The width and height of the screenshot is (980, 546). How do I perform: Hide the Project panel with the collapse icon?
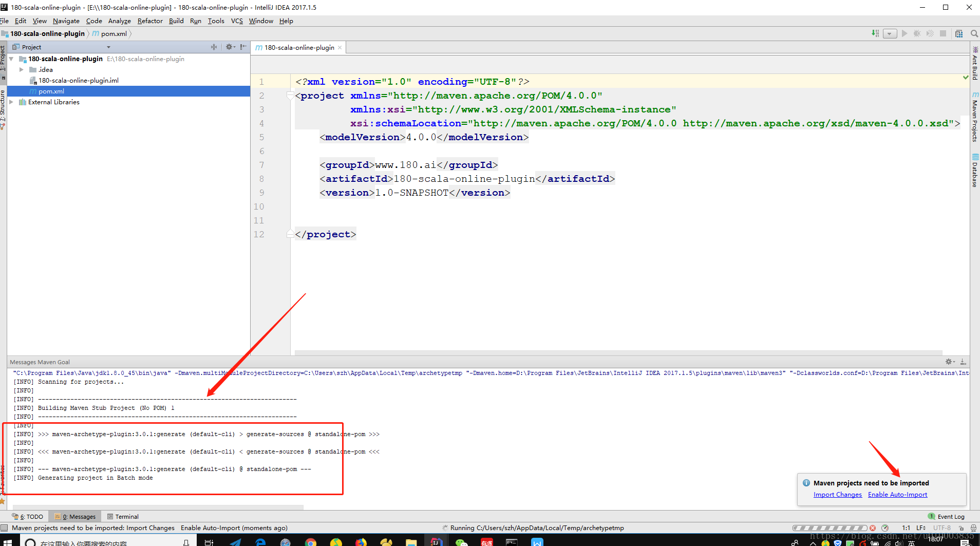tap(243, 47)
